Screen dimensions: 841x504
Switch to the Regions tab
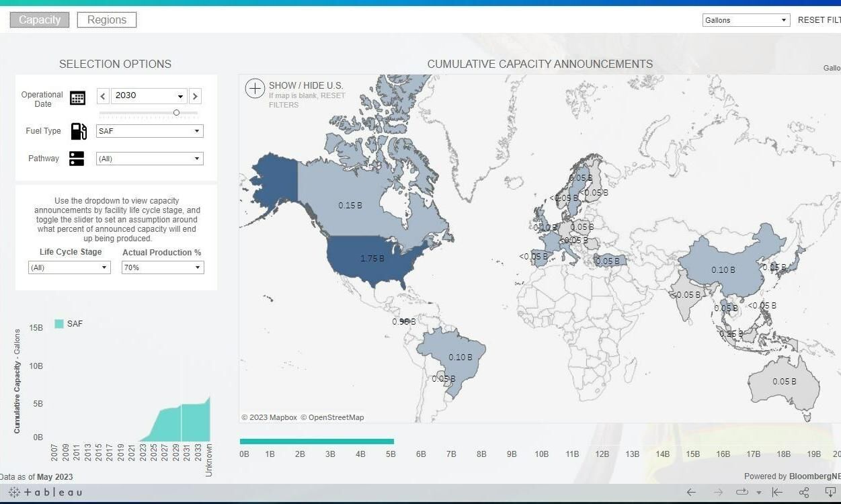[x=106, y=19]
